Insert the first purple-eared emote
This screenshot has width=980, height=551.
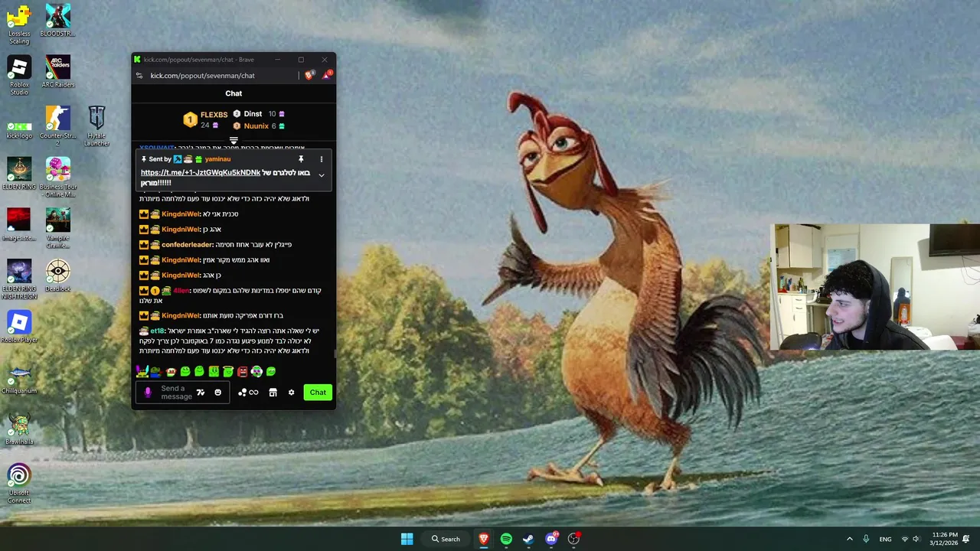pyautogui.click(x=142, y=371)
